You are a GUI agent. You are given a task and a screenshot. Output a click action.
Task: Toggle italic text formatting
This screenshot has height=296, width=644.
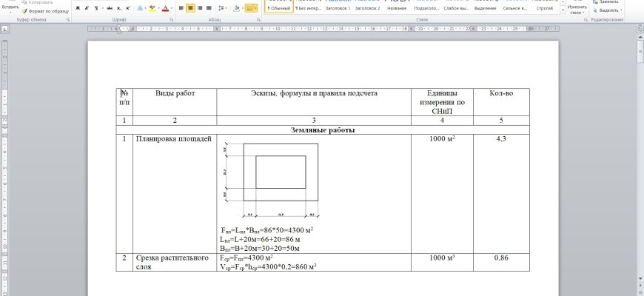(x=87, y=8)
